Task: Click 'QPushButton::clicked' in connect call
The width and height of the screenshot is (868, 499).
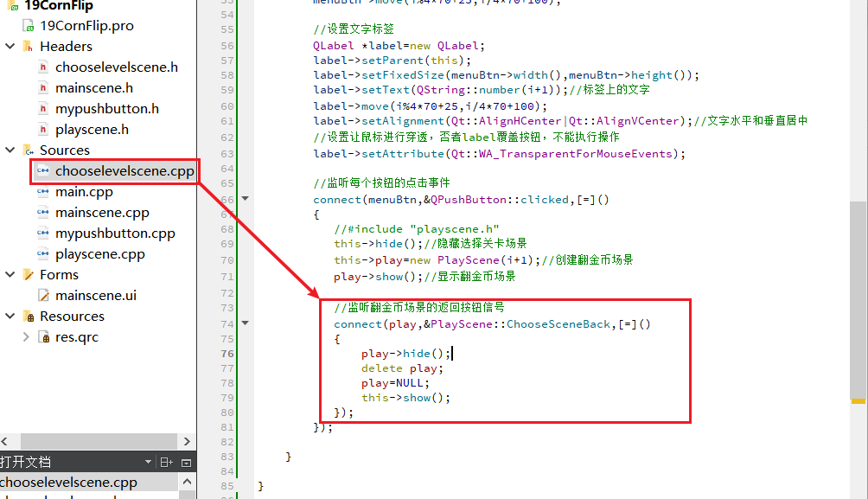Action: pos(500,200)
